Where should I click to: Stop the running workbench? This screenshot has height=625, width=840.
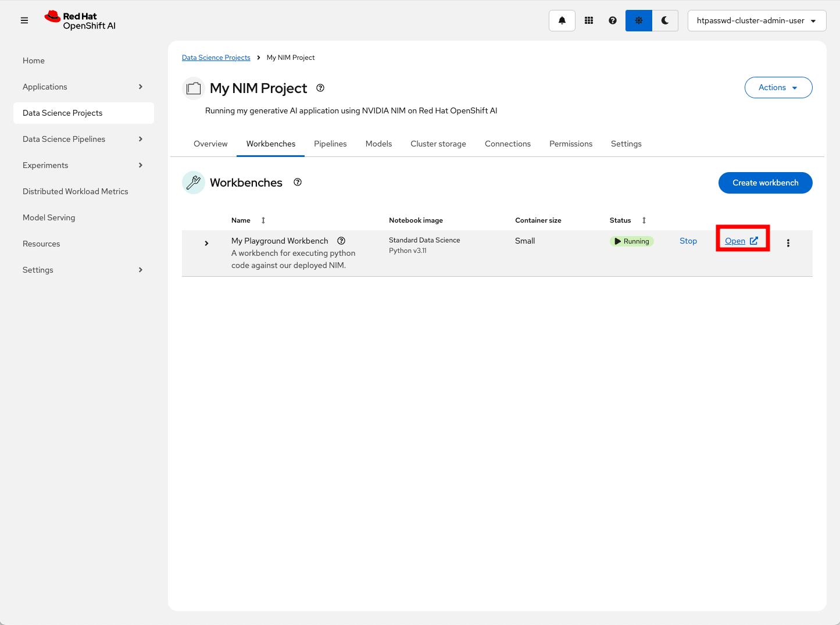tap(688, 241)
